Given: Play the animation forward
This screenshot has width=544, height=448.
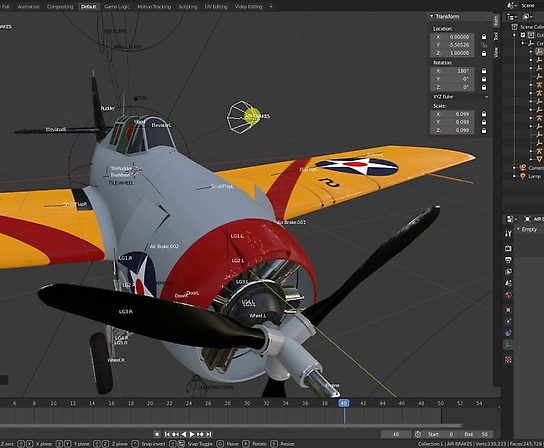Looking at the screenshot, I should point(192,434).
